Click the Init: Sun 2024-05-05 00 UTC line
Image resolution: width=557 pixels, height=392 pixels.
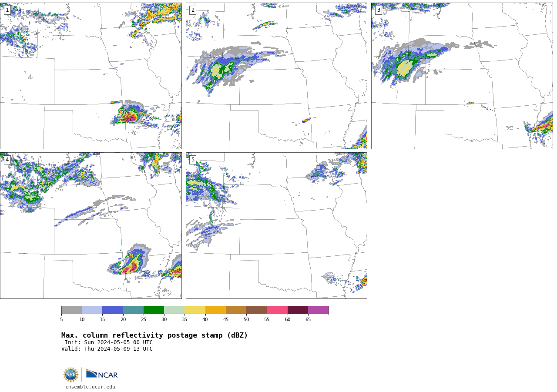click(x=109, y=342)
